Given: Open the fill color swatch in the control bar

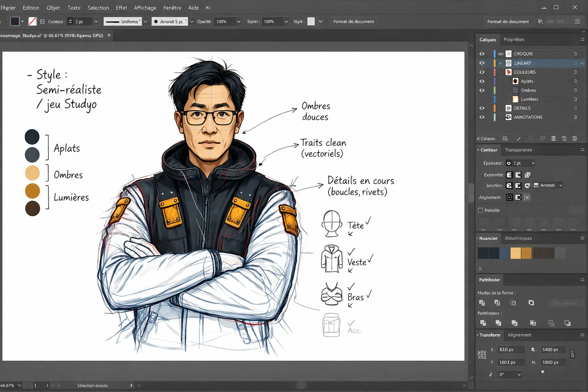Looking at the screenshot, I should pos(15,21).
